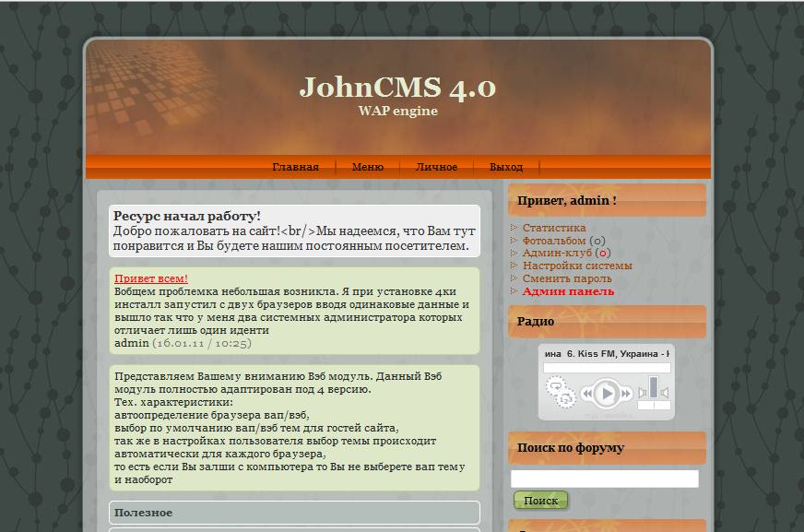The width and height of the screenshot is (804, 532).
Task: Open the red Админ панель link
Action: (x=568, y=291)
